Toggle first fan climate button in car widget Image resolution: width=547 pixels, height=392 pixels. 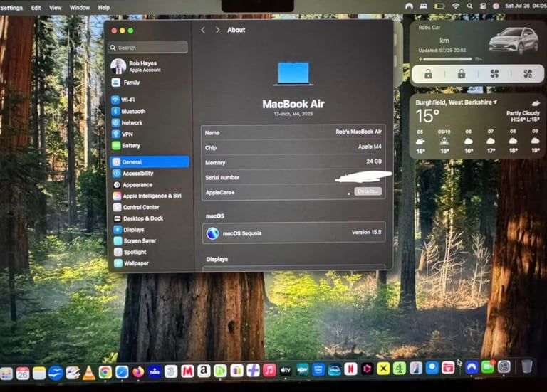[x=494, y=74]
